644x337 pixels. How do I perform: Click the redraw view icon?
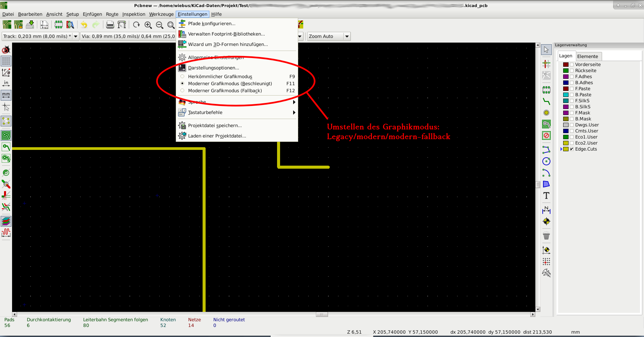tap(136, 24)
